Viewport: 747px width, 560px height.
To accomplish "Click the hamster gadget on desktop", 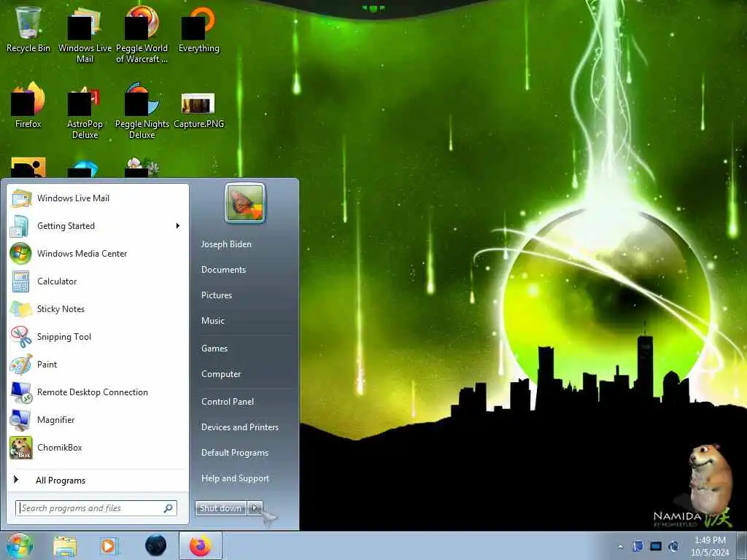I will click(x=709, y=478).
